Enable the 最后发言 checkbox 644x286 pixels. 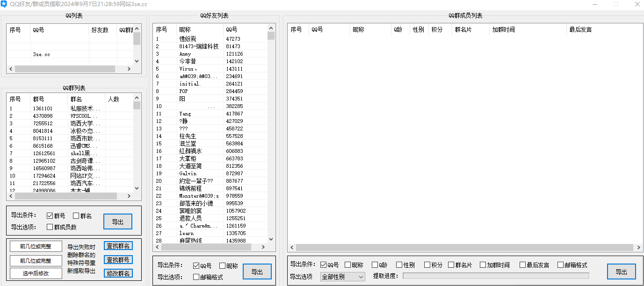pyautogui.click(x=522, y=265)
